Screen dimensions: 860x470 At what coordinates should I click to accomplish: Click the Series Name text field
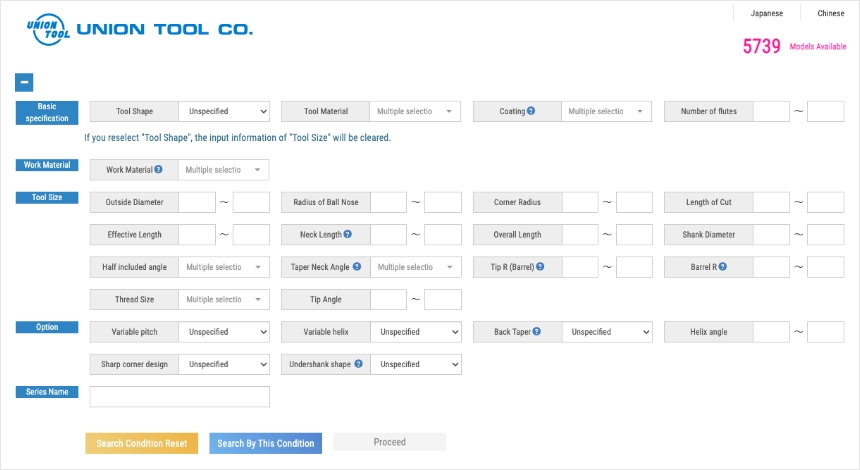tap(179, 397)
